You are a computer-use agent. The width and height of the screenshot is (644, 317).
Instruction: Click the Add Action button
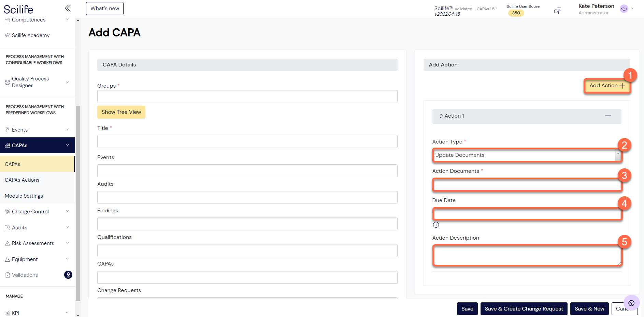point(607,86)
